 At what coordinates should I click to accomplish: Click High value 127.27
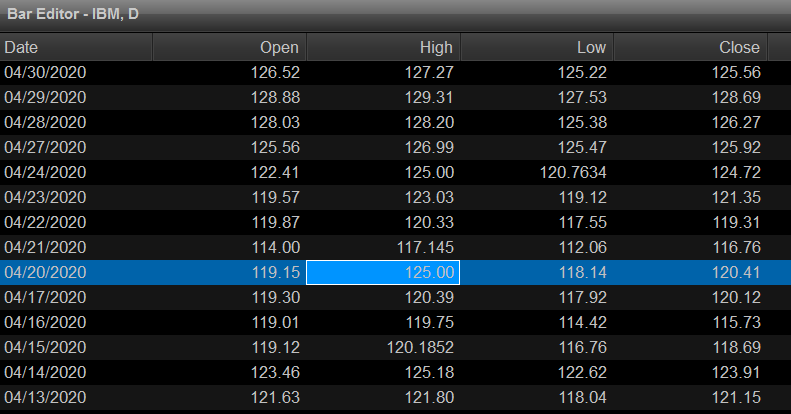[x=429, y=73]
